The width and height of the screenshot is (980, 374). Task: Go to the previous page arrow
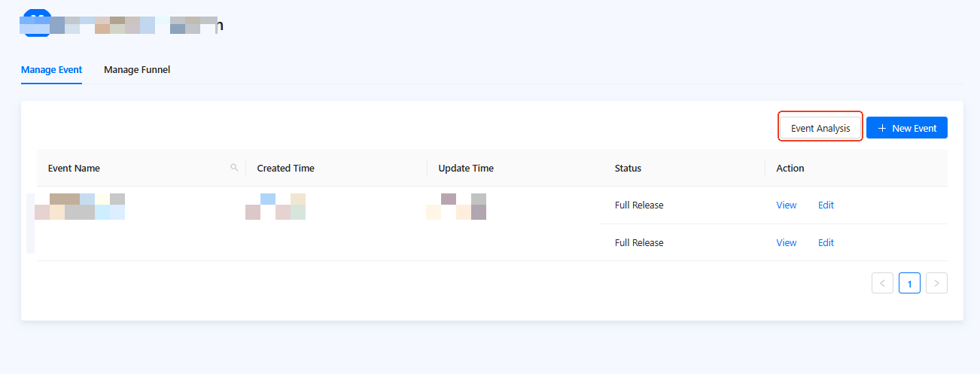[x=882, y=283]
